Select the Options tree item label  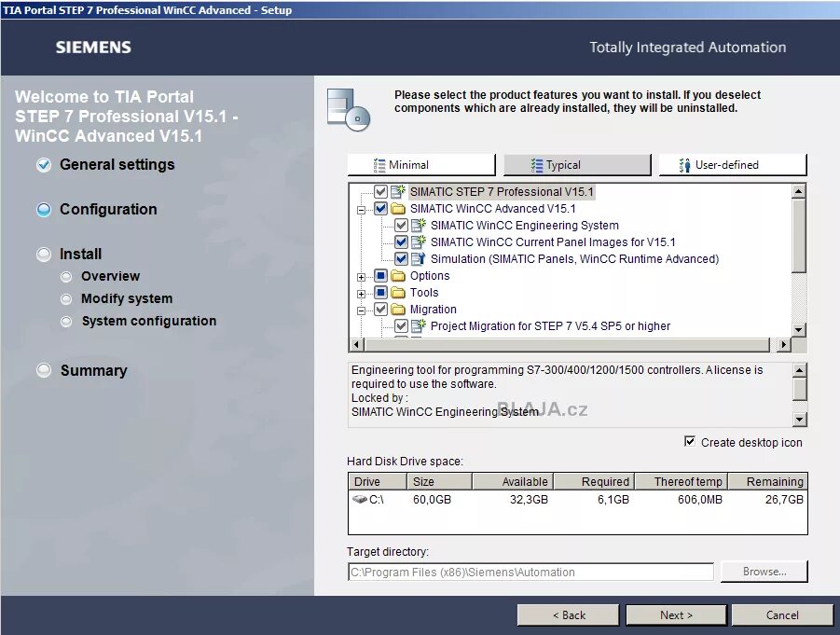[x=430, y=275]
